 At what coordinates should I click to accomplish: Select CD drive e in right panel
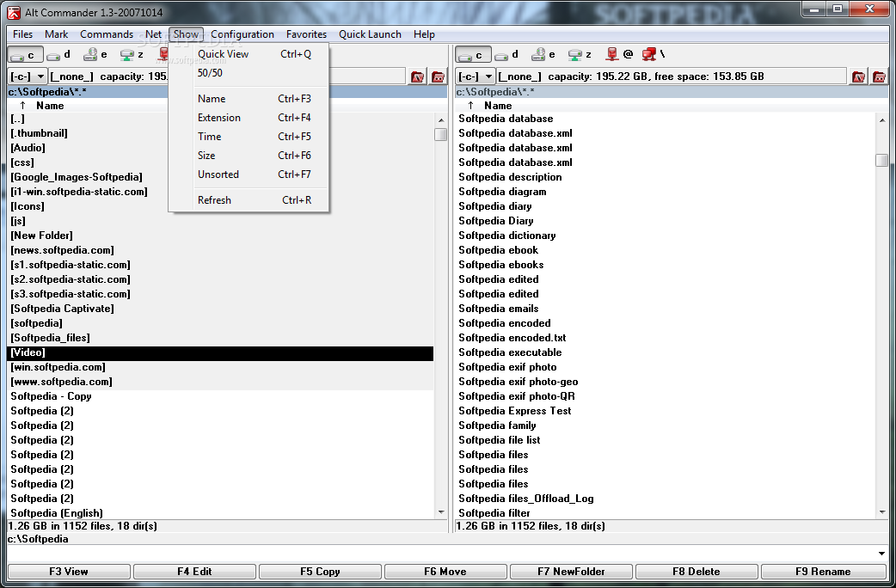tap(543, 55)
